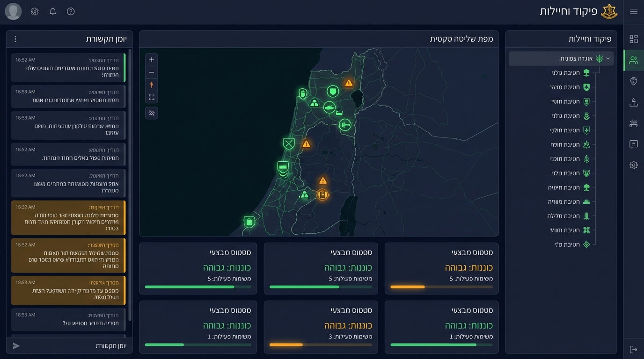Switch the tactical map to fullscreen
This screenshot has width=644, height=359.
point(152,97)
